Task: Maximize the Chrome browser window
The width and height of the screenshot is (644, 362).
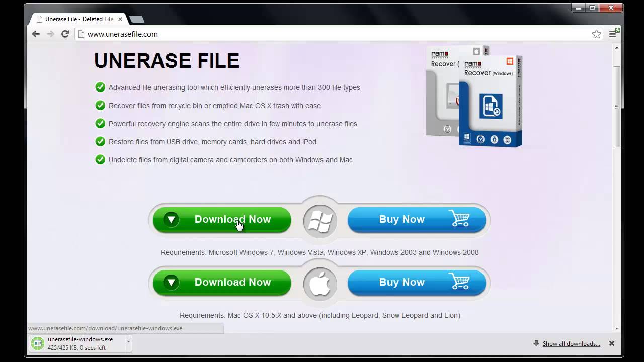Action: pyautogui.click(x=592, y=7)
